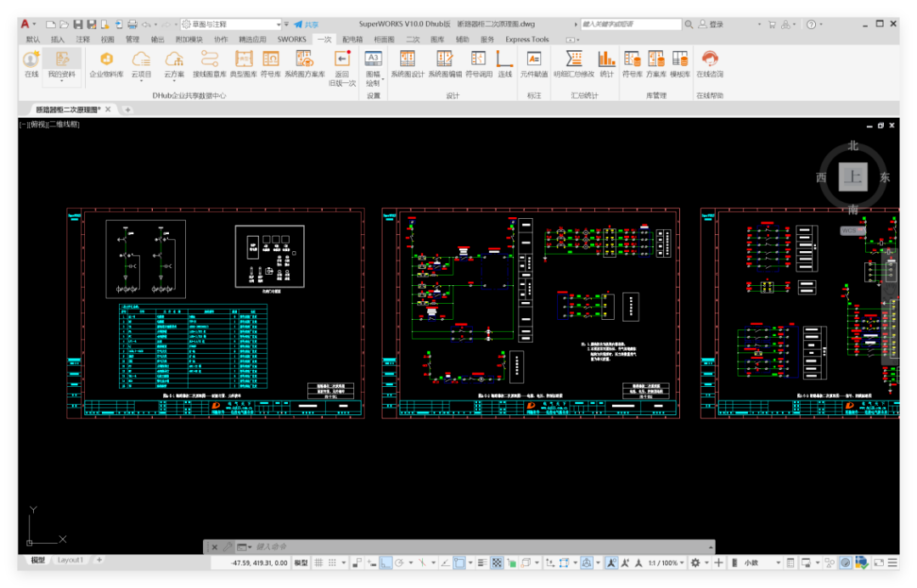Screen dimensions: 917x588
Task: Select the 连线 wire connection tool
Action: click(x=505, y=64)
